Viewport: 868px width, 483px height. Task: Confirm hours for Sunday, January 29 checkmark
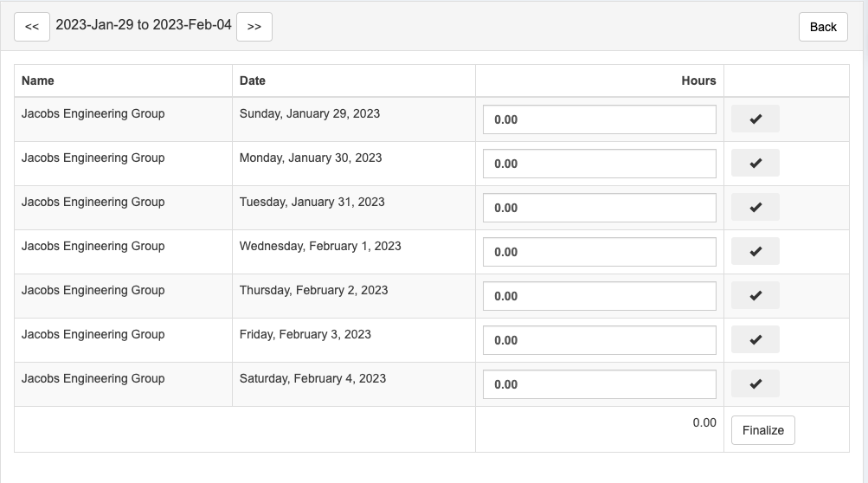(x=755, y=119)
